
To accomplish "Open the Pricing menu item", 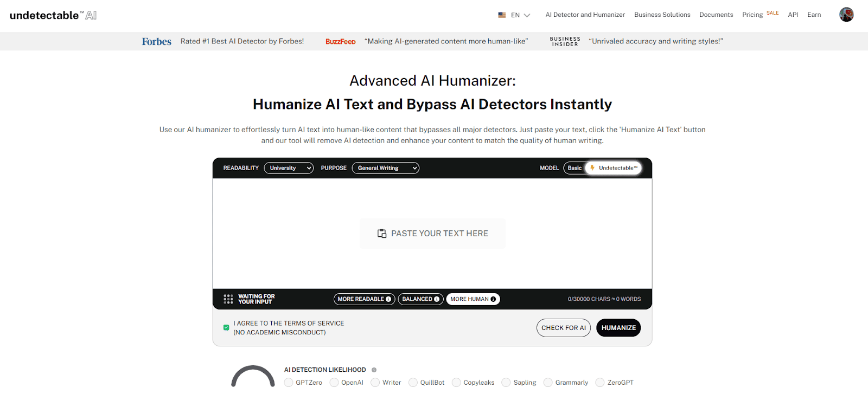I will [752, 15].
